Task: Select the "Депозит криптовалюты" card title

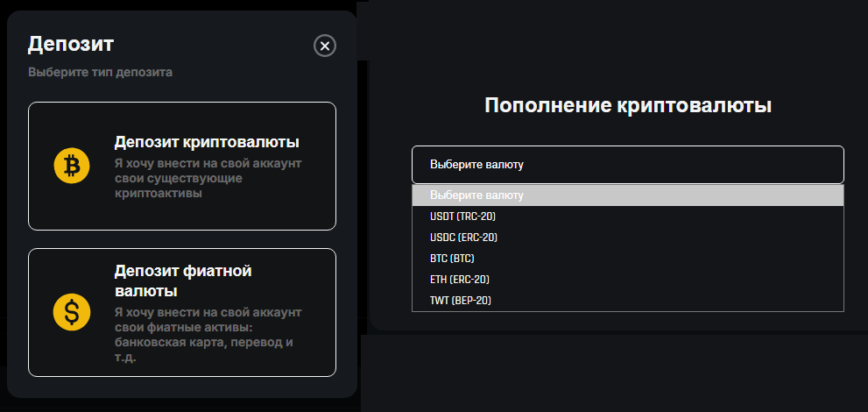Action: coord(207,142)
